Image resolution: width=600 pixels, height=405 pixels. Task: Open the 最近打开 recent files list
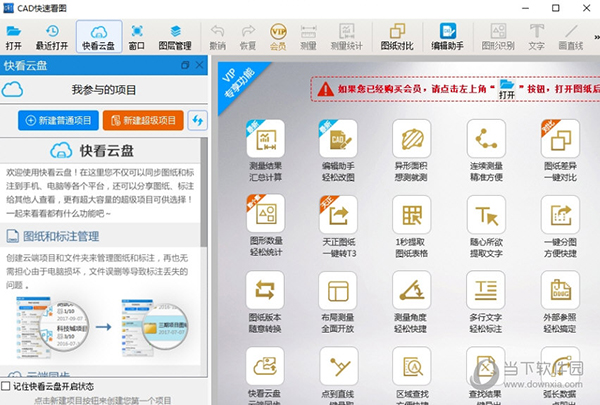[52, 37]
